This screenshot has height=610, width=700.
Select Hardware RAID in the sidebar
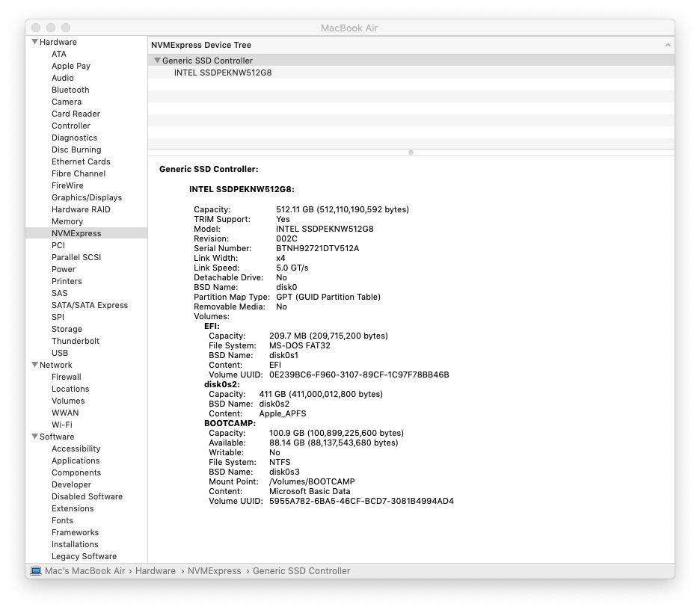point(81,209)
